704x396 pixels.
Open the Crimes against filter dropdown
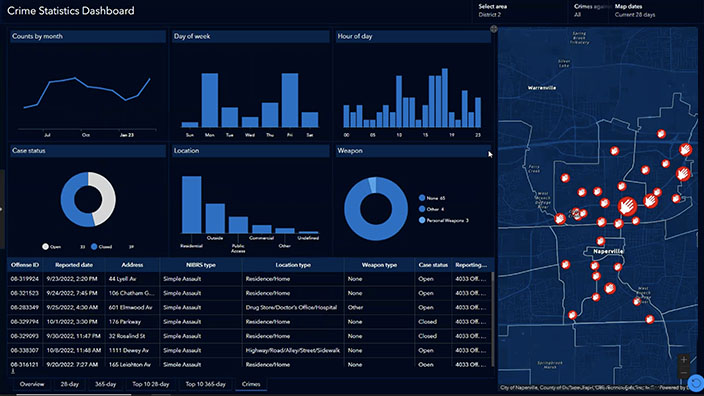[x=590, y=10]
